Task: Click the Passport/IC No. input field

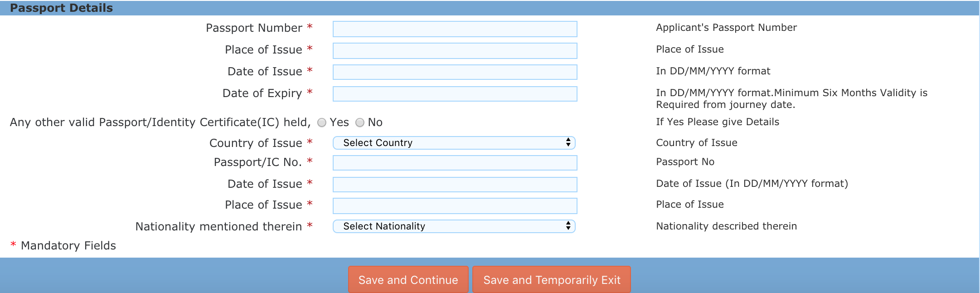Action: tap(455, 162)
